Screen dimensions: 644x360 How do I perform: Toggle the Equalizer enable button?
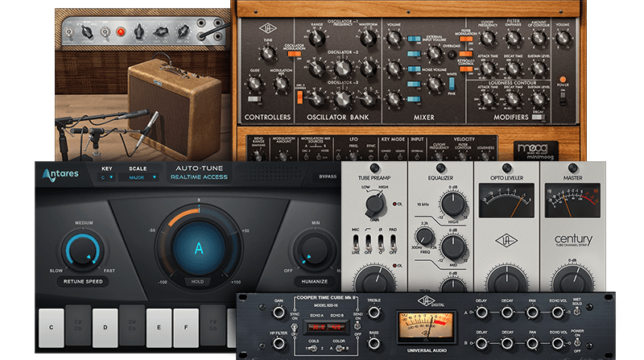tap(440, 168)
